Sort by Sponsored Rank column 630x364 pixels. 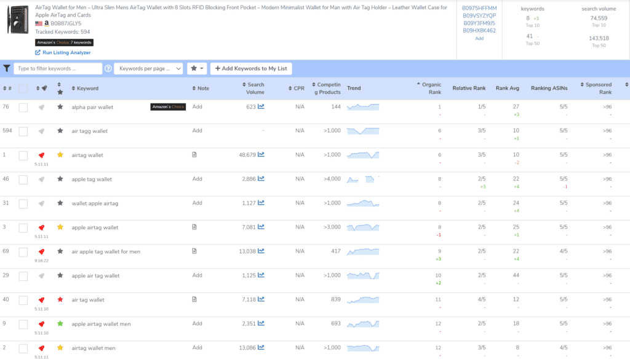(596, 89)
